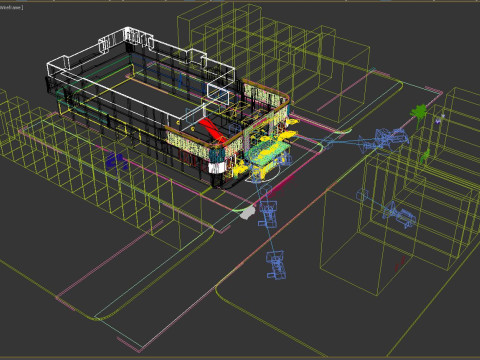This screenshot has width=480, height=360.
Task: Select the gray blob object at street corner
Action: pos(247,213)
